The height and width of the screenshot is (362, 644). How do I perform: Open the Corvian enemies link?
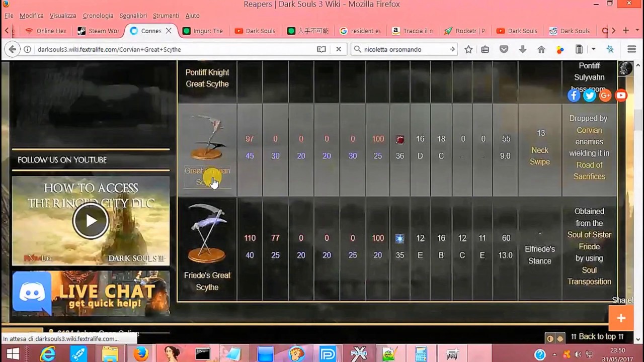click(x=589, y=130)
